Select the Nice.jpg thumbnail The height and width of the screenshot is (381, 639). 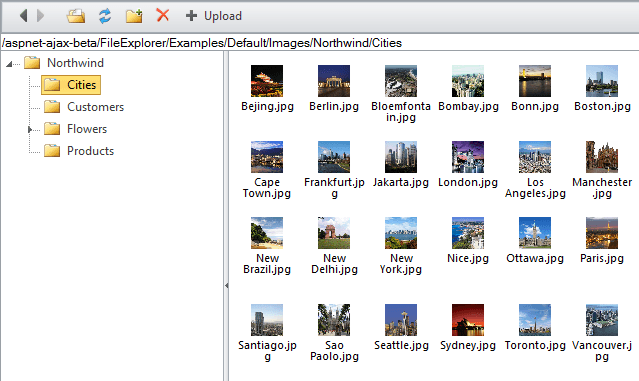468,233
